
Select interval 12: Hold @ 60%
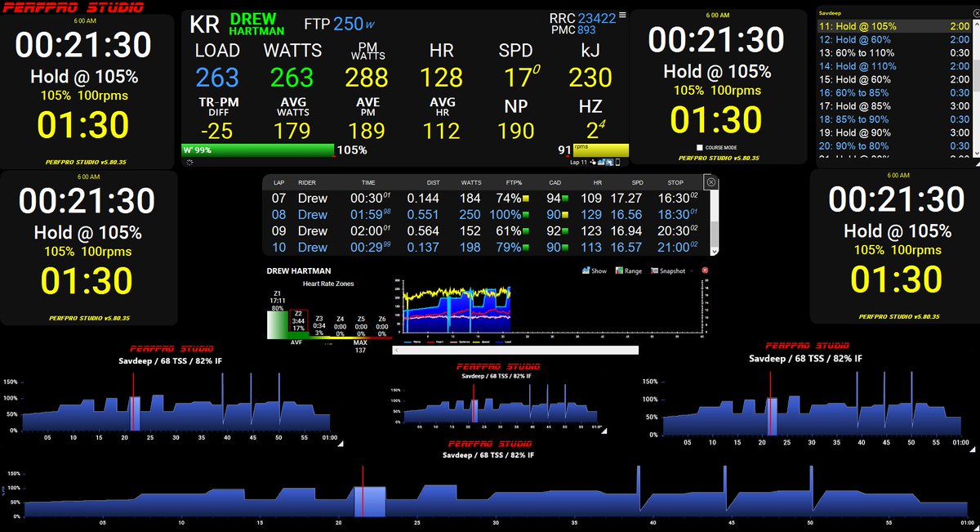point(893,39)
